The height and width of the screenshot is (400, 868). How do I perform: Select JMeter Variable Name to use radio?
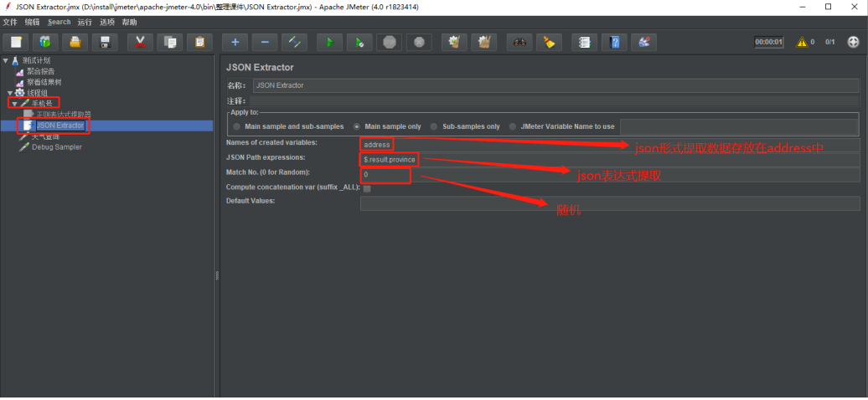[513, 126]
